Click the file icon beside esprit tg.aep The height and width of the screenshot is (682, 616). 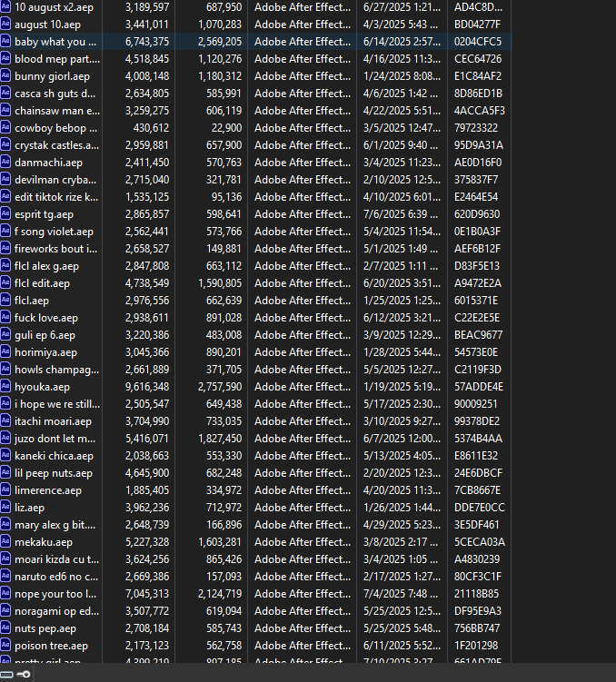point(5,213)
